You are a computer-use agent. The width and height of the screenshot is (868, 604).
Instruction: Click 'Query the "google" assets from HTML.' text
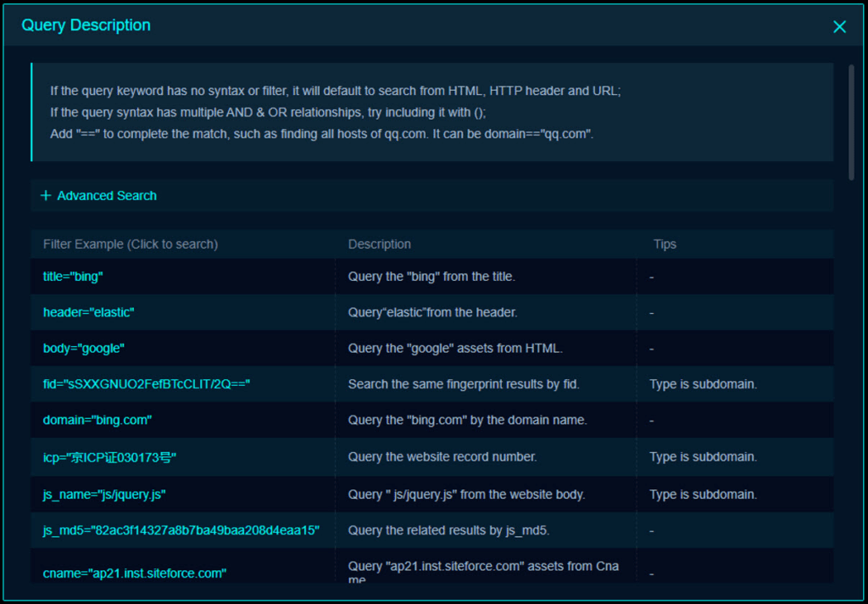coord(455,349)
